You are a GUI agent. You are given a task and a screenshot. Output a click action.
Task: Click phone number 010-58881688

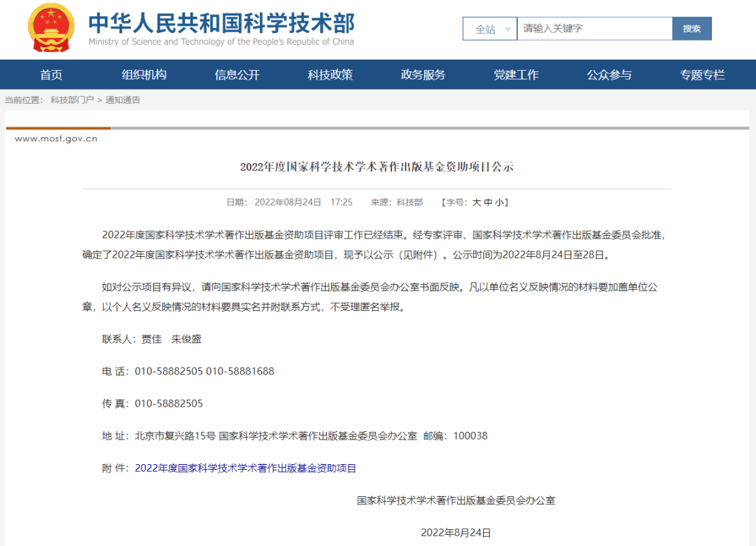click(x=240, y=372)
